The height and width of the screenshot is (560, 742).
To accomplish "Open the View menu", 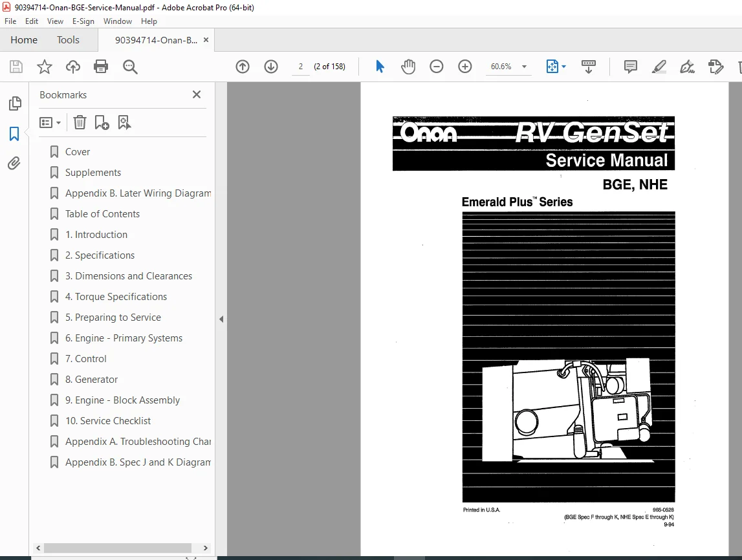I will click(55, 21).
